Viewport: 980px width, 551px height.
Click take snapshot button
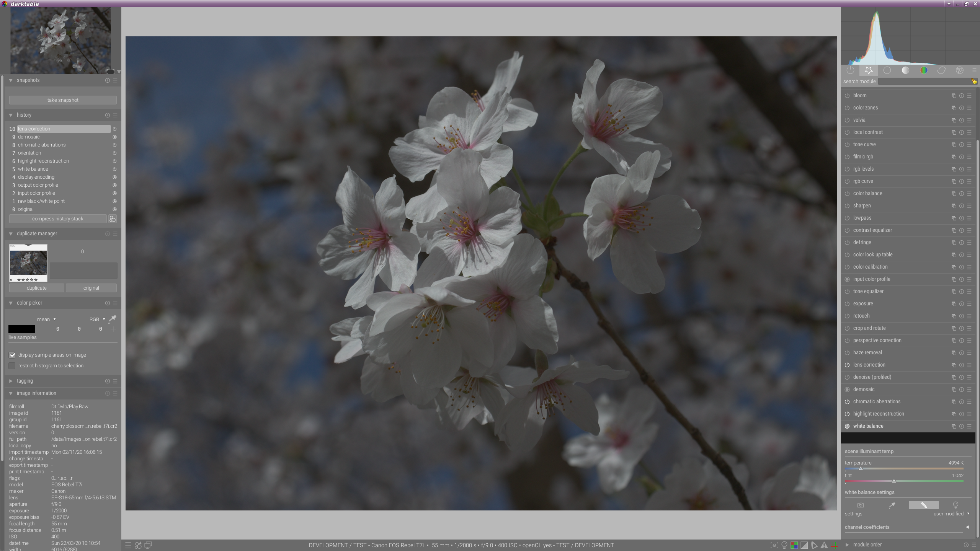pos(63,100)
